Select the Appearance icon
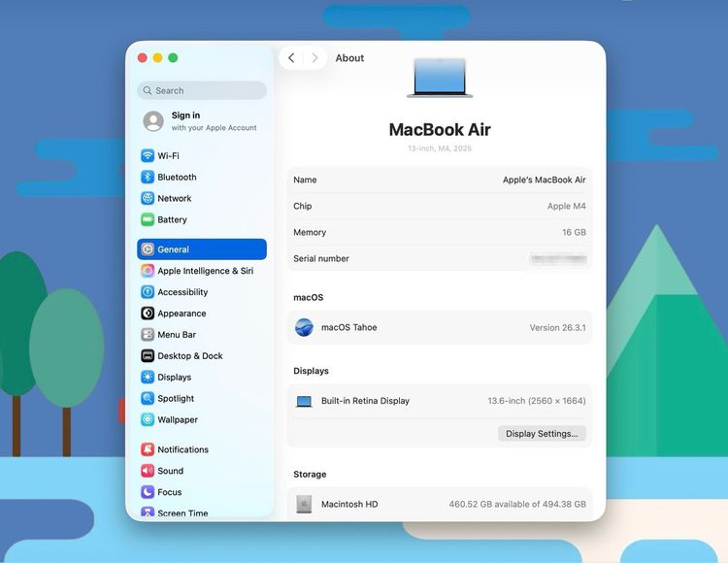 pos(148,314)
